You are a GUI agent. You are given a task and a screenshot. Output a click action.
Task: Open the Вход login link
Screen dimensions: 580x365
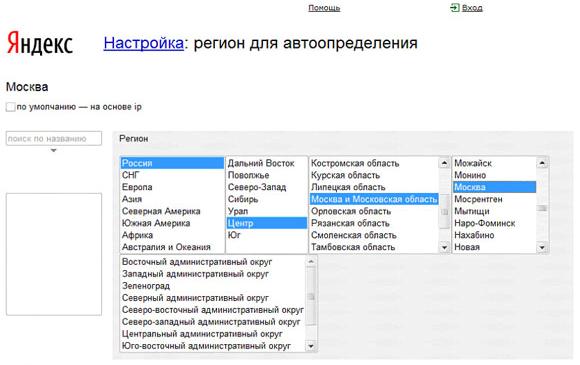coord(472,8)
